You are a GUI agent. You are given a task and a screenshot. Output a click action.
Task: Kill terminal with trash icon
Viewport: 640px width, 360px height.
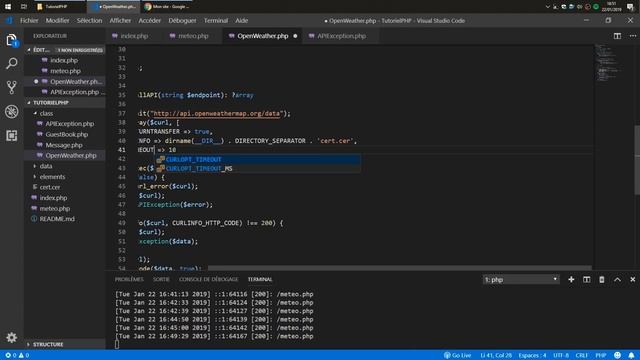pos(602,280)
